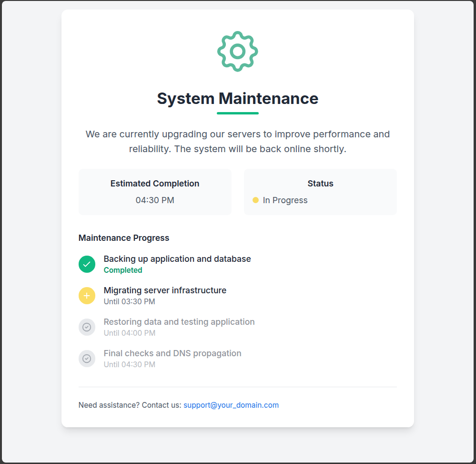Image resolution: width=476 pixels, height=464 pixels.
Task: Click the Until 04:00 PM text
Action: (x=130, y=333)
